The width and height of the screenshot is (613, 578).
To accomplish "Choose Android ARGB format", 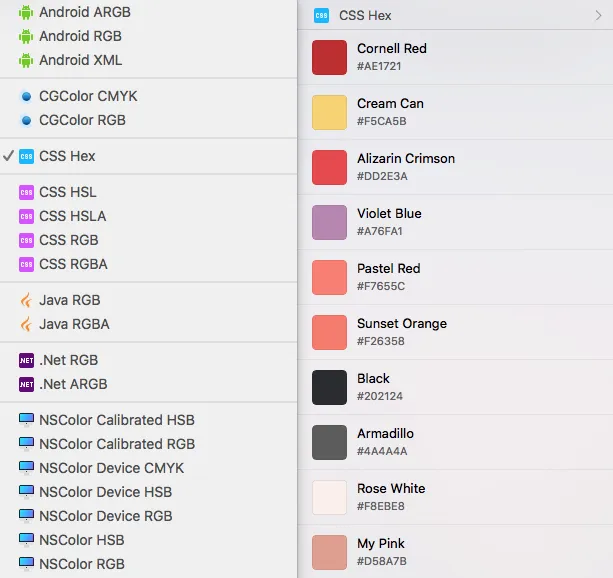I will pos(149,12).
